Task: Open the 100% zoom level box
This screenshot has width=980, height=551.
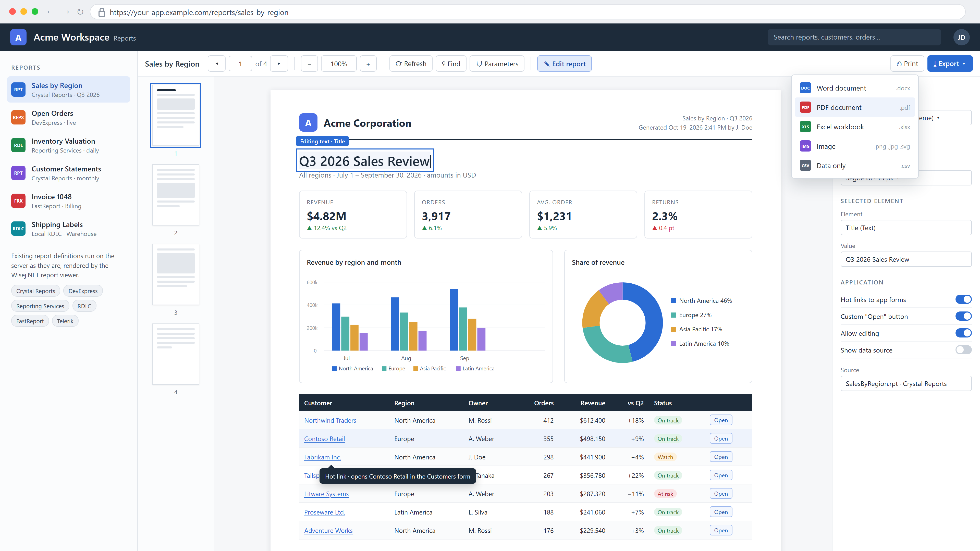Action: pyautogui.click(x=339, y=64)
